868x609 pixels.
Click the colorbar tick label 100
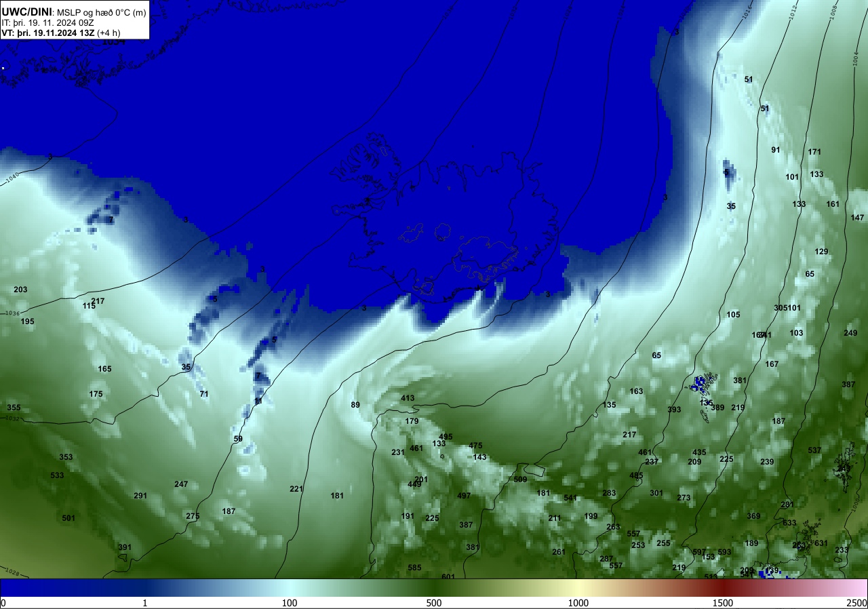click(290, 603)
